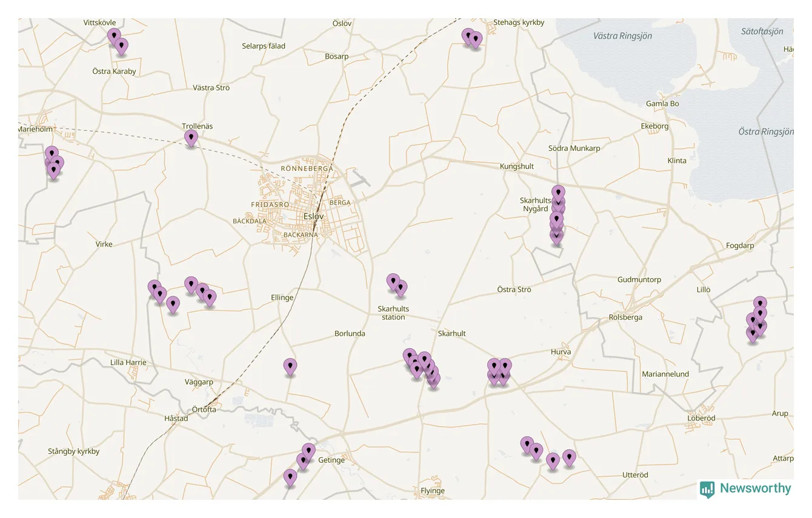Click the Fogdarp label
This screenshot has height=518, width=812.
(x=740, y=245)
